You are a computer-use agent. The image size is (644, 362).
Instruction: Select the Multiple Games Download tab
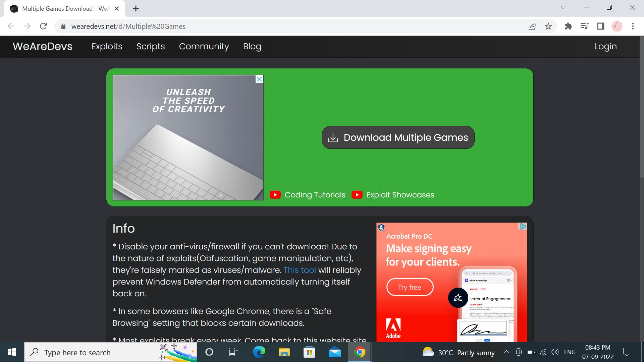coord(64,9)
